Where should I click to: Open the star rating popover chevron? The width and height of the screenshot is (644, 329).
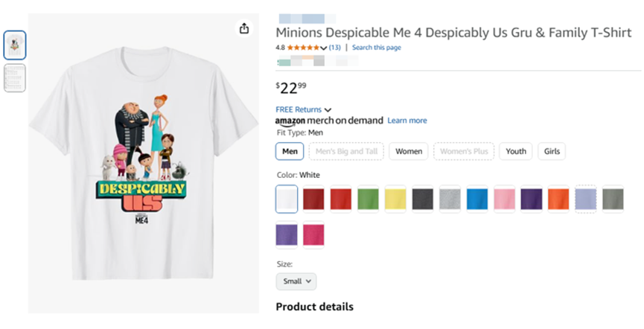[x=324, y=48]
